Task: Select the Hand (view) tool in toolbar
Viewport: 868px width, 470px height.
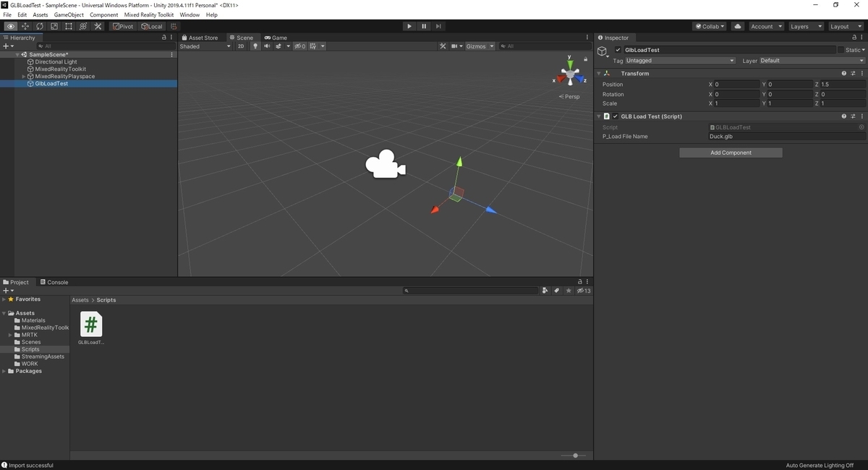Action: [11, 27]
